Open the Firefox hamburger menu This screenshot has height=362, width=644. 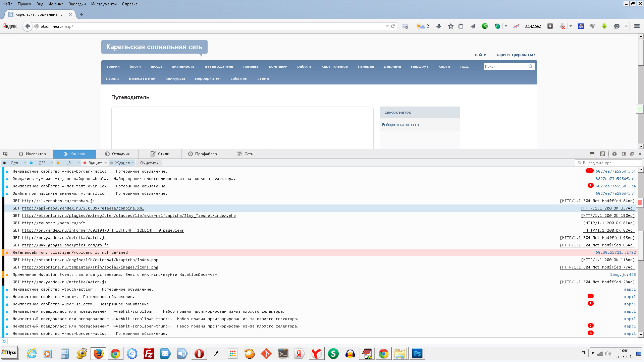tap(637, 26)
